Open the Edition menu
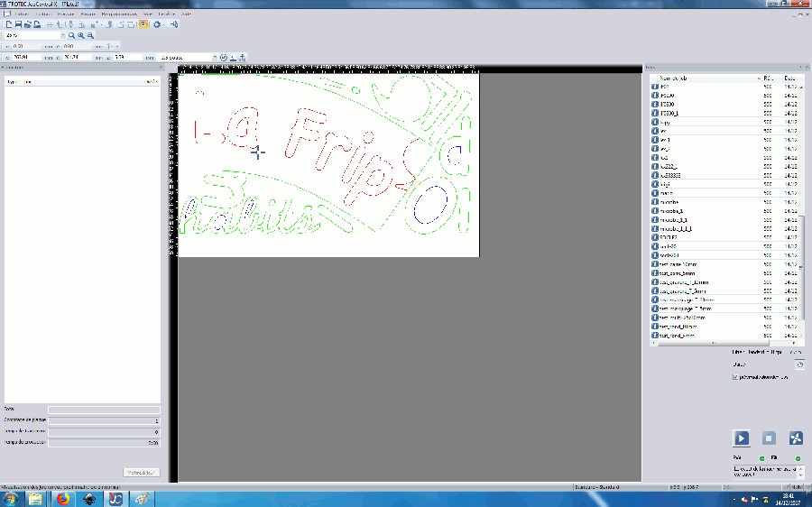This screenshot has height=507, width=812. [43, 14]
